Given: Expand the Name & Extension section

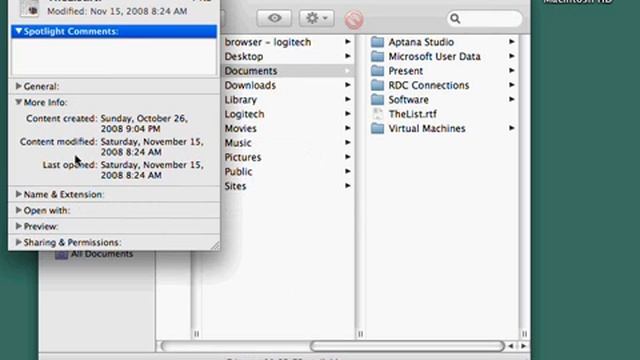Looking at the screenshot, I should click(18, 194).
